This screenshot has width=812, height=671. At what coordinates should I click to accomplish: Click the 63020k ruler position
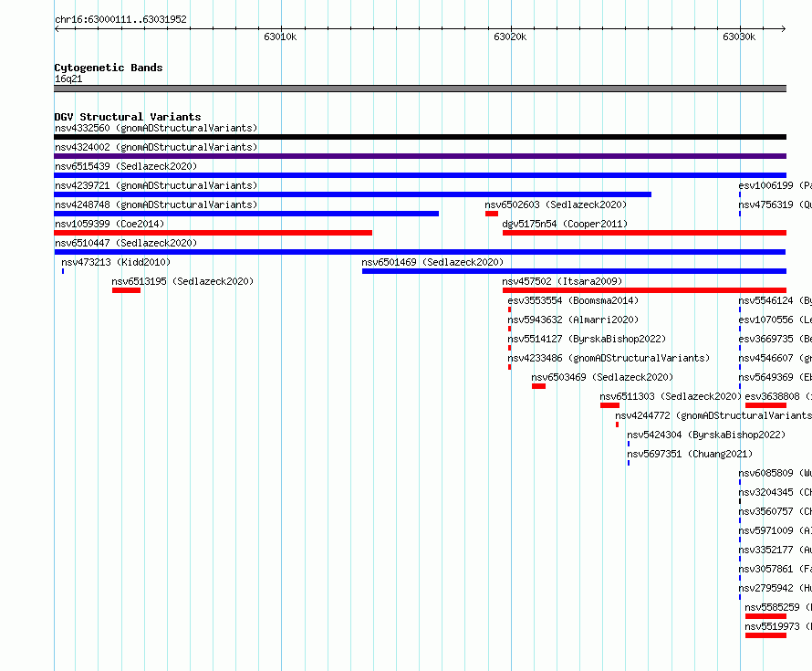(x=510, y=37)
